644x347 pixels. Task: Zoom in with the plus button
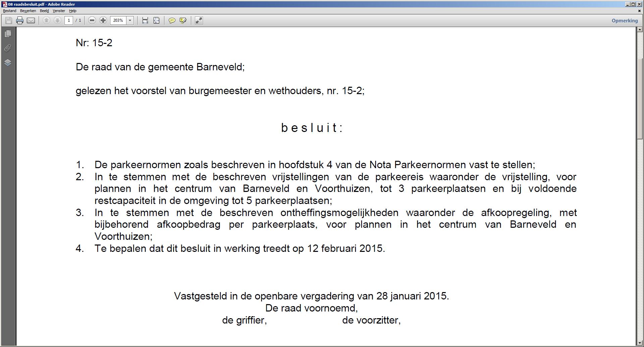[103, 20]
